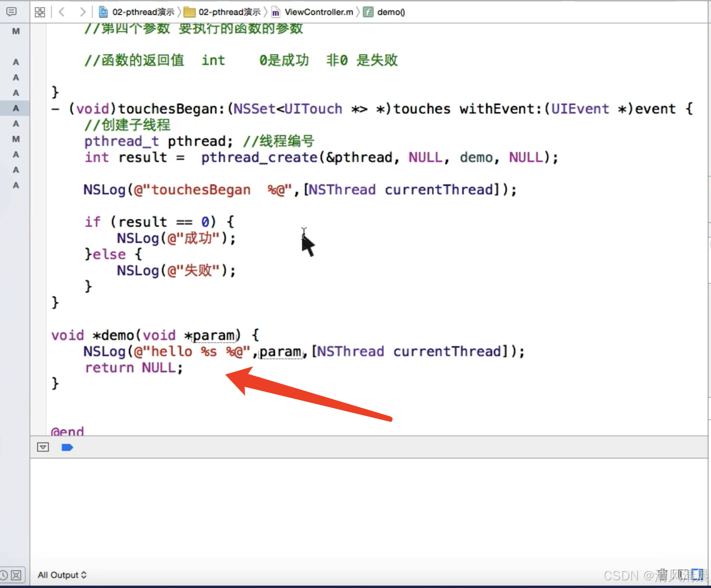Toggle the blue breakpoints activation icon
The width and height of the screenshot is (711, 588).
pyautogui.click(x=67, y=447)
